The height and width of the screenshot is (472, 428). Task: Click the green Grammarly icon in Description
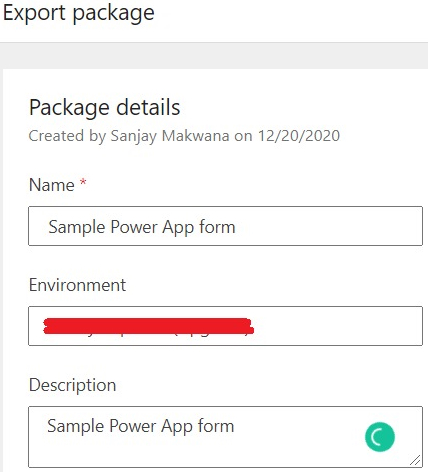pos(380,437)
